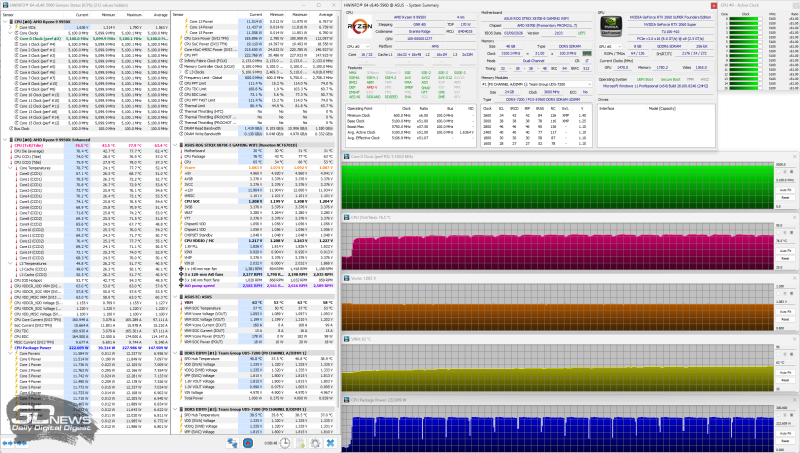This screenshot has width=800, height=453.
Task: Click Auto Fit in Core 0 Clock graph
Action: pos(785,190)
